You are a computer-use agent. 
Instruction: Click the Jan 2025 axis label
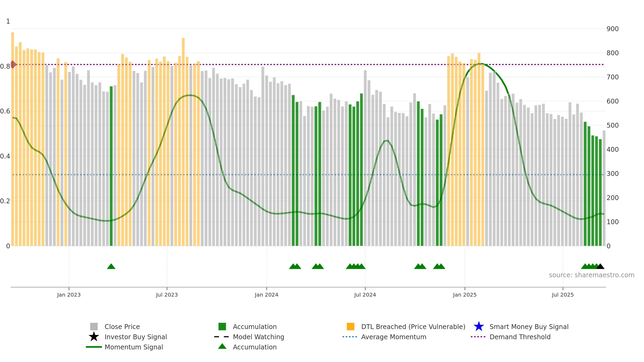(465, 295)
